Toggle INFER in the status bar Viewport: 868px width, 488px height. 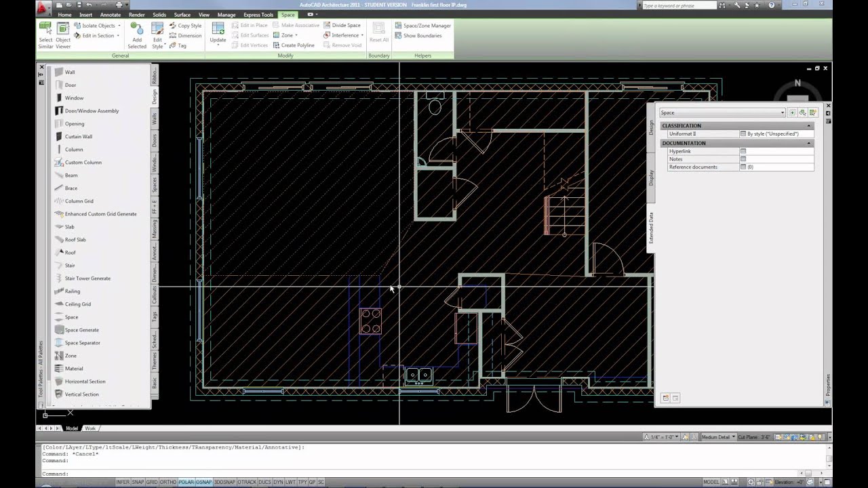pyautogui.click(x=123, y=482)
